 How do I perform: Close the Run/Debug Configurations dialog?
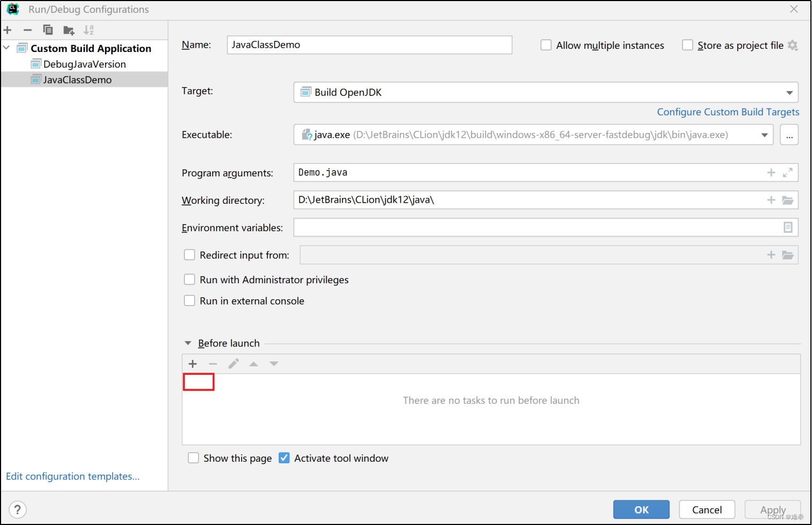point(794,9)
